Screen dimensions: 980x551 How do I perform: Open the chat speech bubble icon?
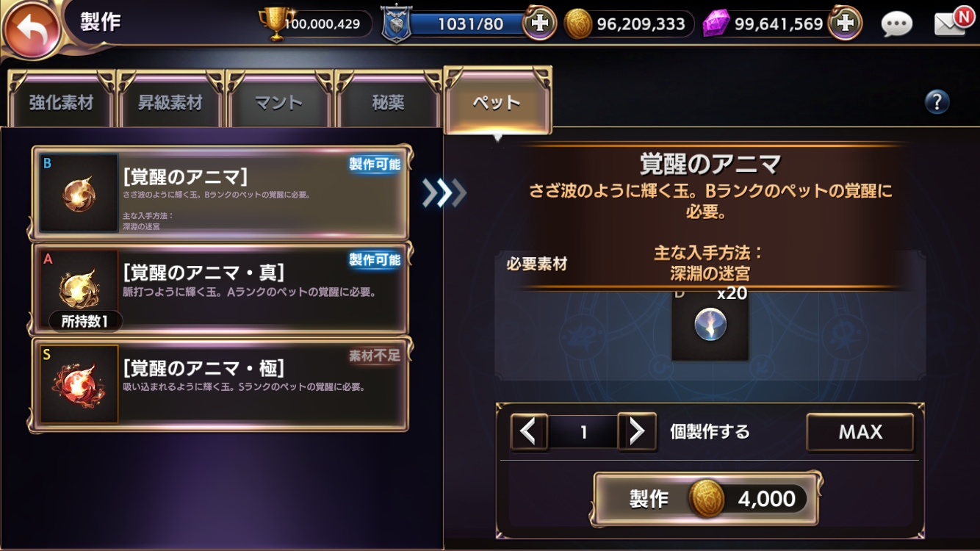pyautogui.click(x=896, y=24)
